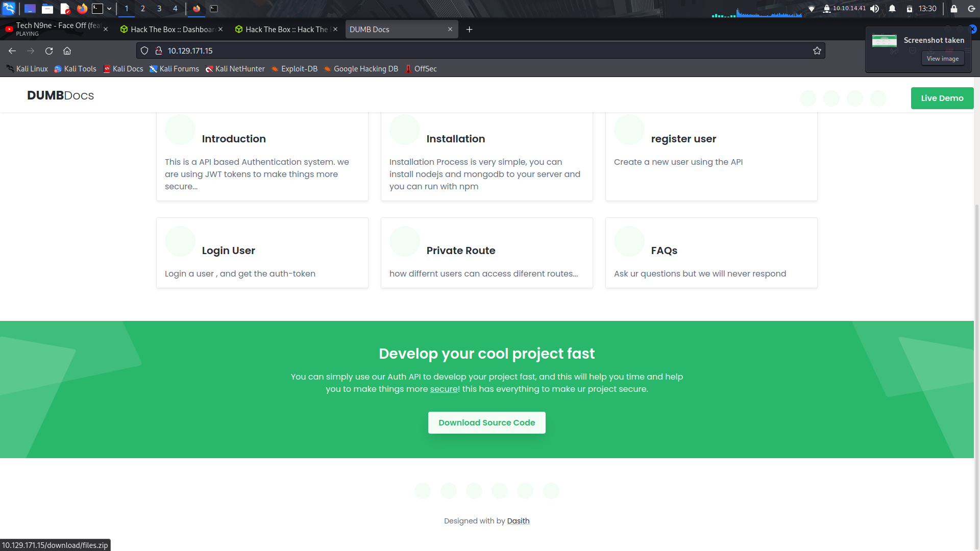Open the Exploit-DB bookmark
980x551 pixels.
(299, 69)
